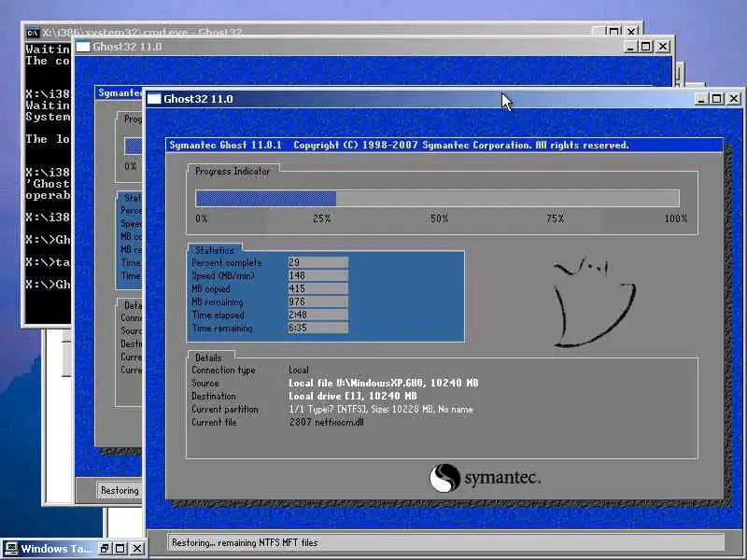Click the Destination Local drive [1] text

point(353,396)
